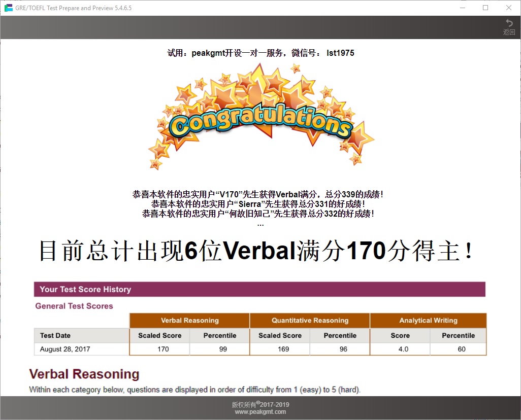Click the line congratulating user Sierra
Viewport: 521px width, 420px height.
pyautogui.click(x=258, y=204)
